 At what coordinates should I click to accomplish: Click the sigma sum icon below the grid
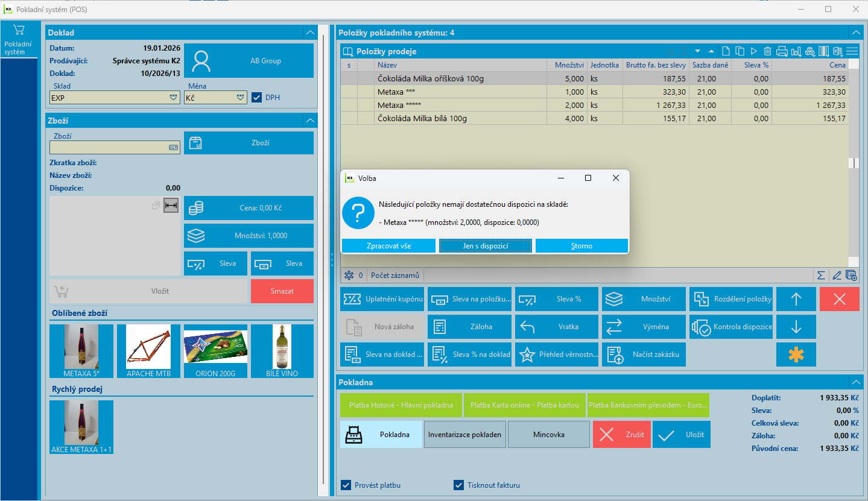(x=821, y=276)
